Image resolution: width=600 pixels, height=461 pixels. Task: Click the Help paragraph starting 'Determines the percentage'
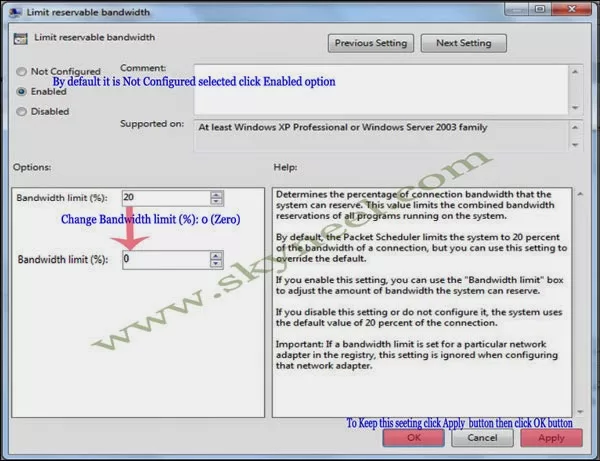click(415, 205)
